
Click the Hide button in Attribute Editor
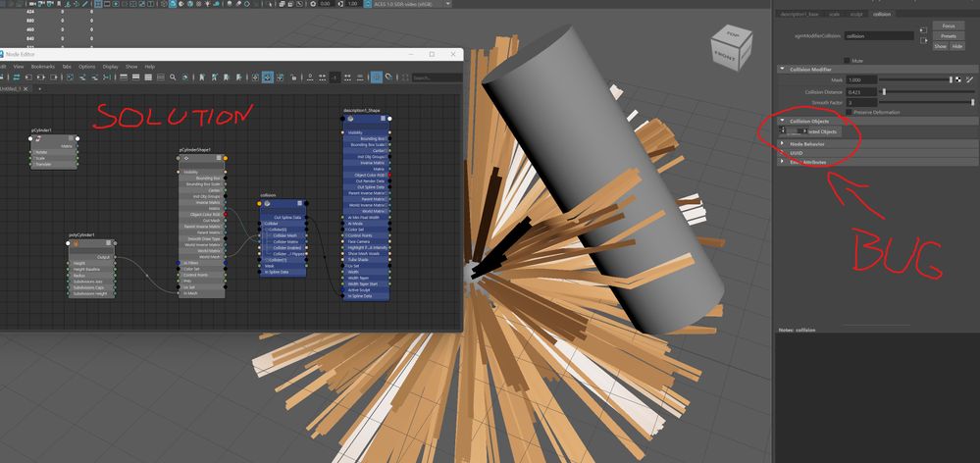[956, 46]
